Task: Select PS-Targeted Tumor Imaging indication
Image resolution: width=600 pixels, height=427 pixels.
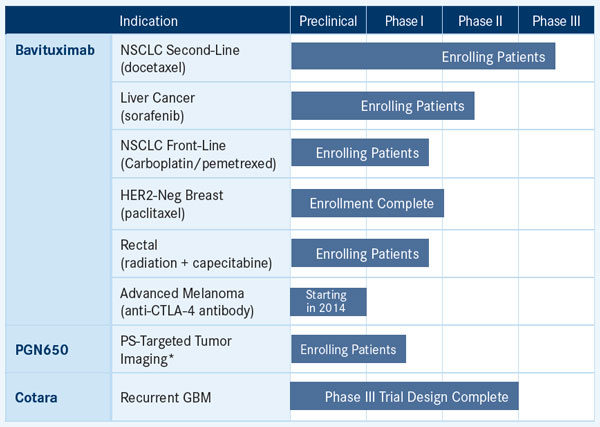Action: click(x=176, y=350)
